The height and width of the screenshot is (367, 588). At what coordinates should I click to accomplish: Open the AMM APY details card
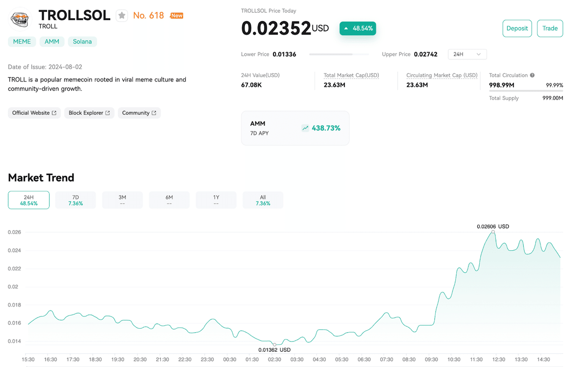tap(295, 128)
